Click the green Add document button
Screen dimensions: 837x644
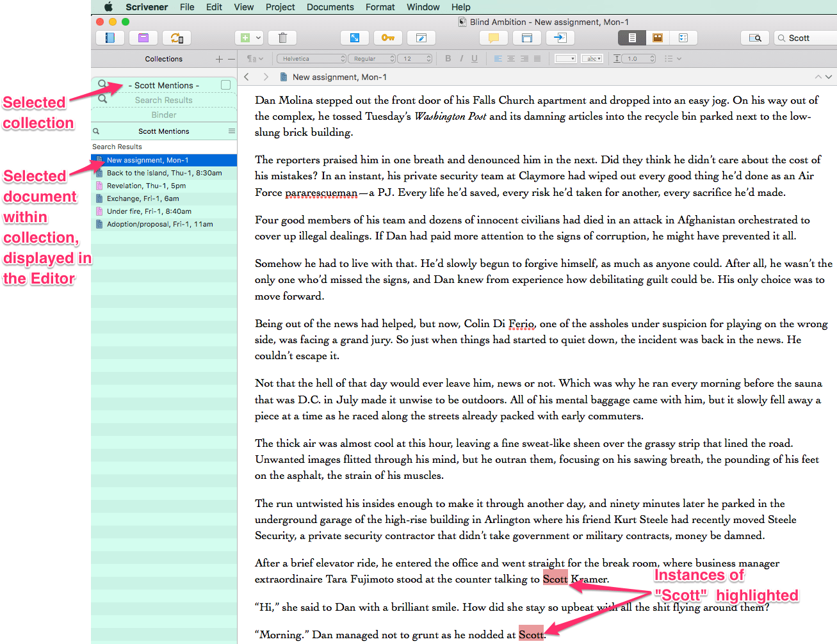245,38
